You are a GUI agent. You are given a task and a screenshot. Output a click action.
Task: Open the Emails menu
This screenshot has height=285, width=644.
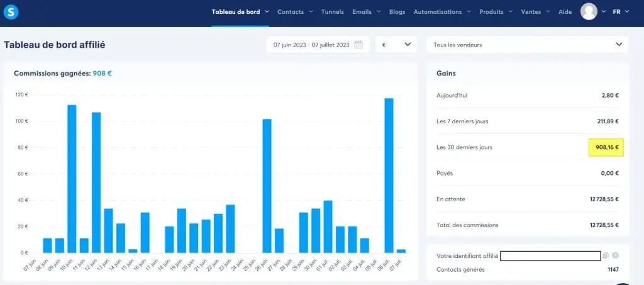tap(362, 12)
